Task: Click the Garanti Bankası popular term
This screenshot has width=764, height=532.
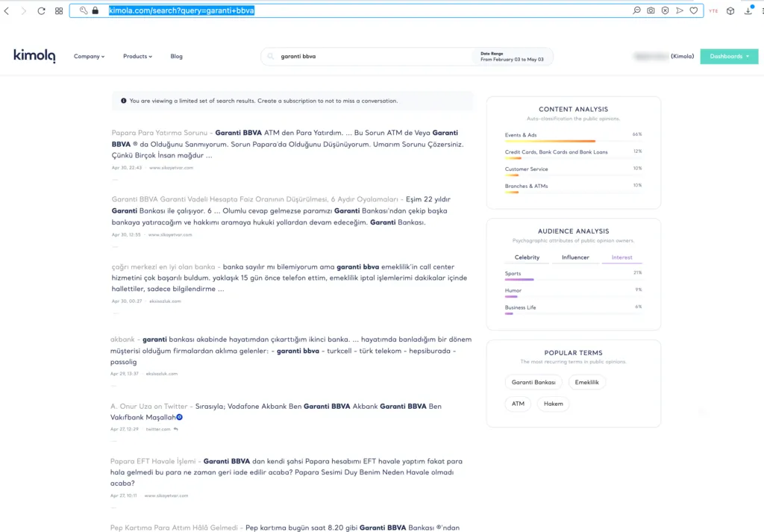Action: pyautogui.click(x=533, y=382)
